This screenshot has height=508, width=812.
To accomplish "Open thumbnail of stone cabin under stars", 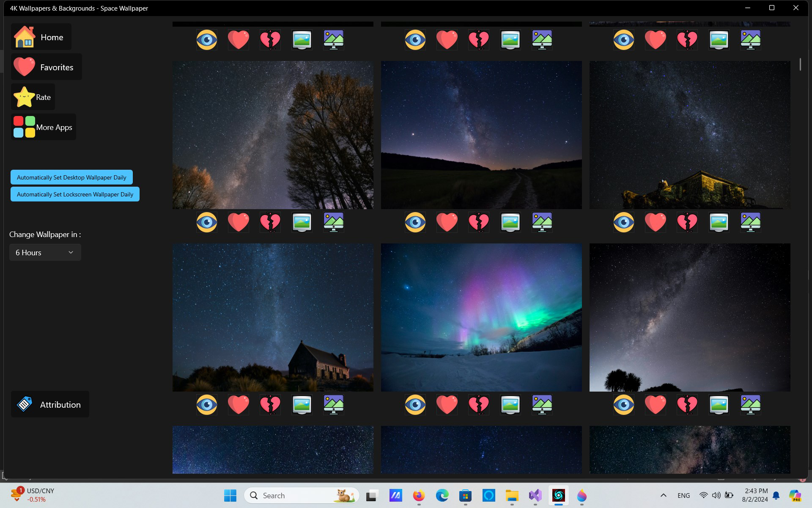I will coord(690,135).
